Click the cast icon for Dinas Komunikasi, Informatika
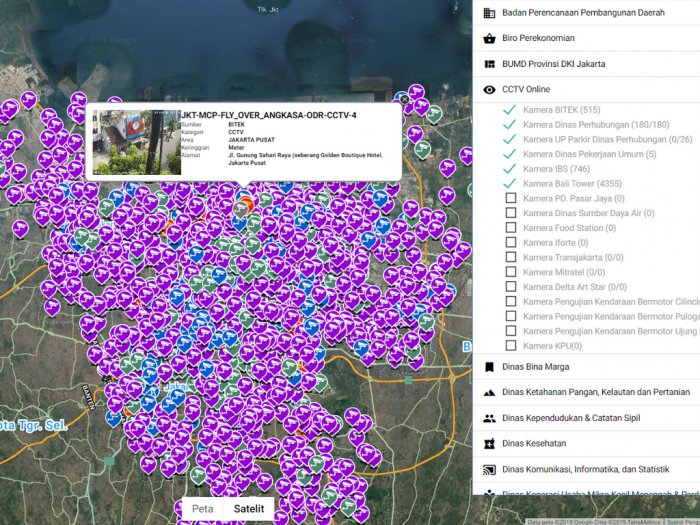700x525 pixels. point(489,469)
